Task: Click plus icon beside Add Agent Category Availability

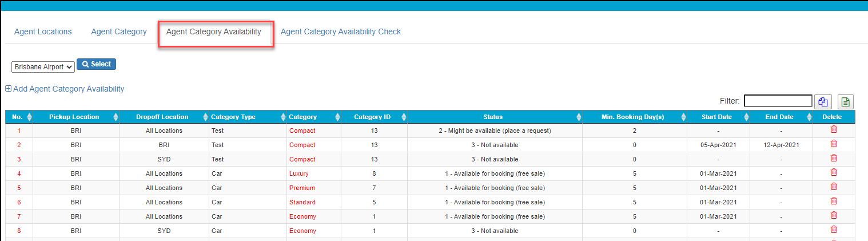Action: (9, 89)
